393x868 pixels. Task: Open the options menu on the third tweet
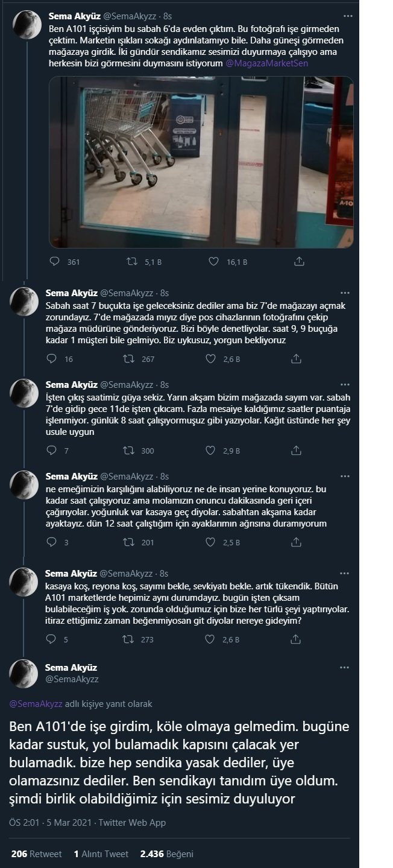(x=345, y=384)
